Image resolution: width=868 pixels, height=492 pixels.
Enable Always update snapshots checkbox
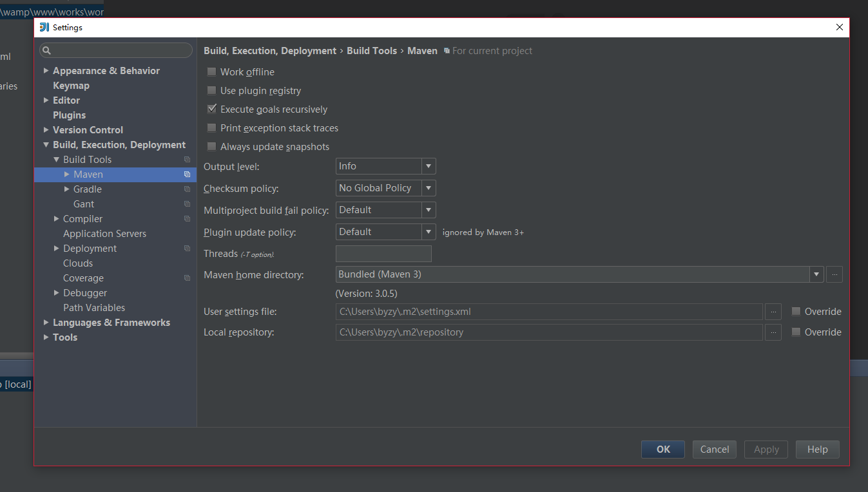tap(211, 146)
